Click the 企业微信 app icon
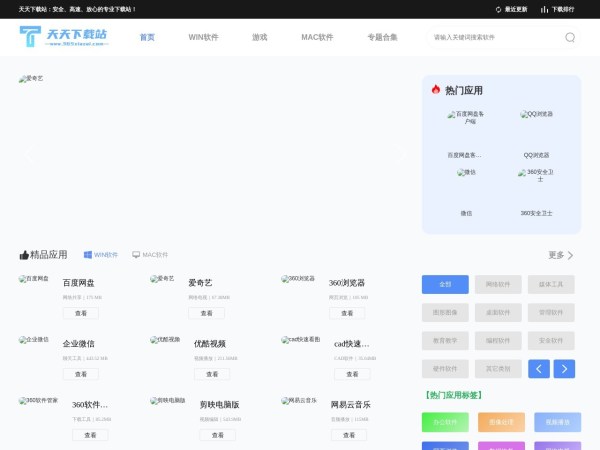The height and width of the screenshot is (450, 600). click(x=33, y=340)
